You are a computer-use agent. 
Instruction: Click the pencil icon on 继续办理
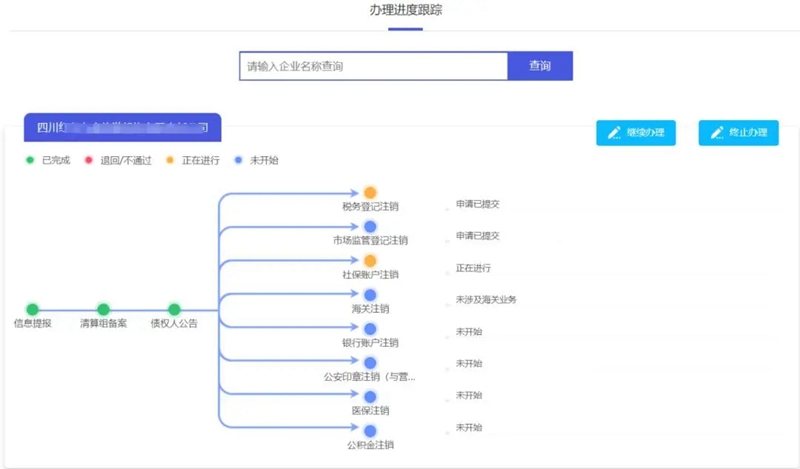tap(614, 133)
